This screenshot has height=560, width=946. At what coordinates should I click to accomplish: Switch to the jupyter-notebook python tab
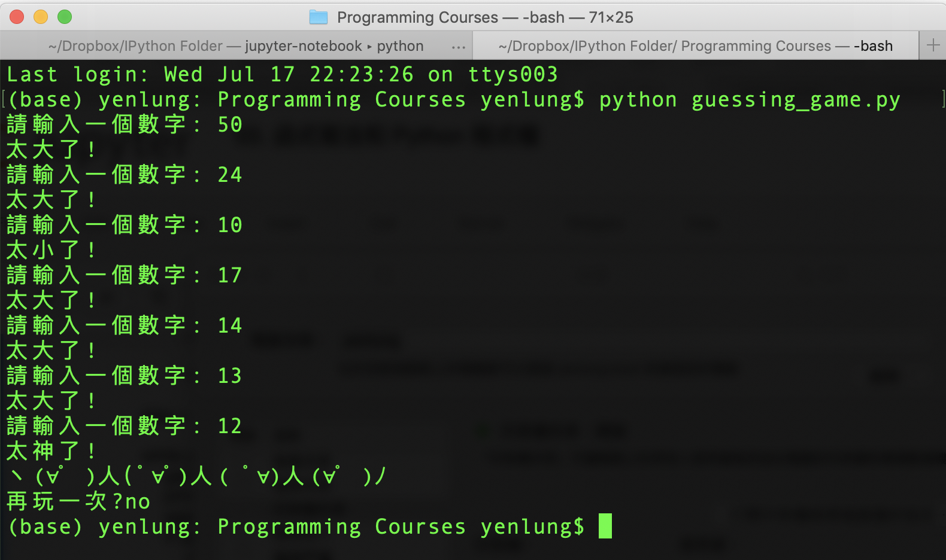tap(236, 46)
